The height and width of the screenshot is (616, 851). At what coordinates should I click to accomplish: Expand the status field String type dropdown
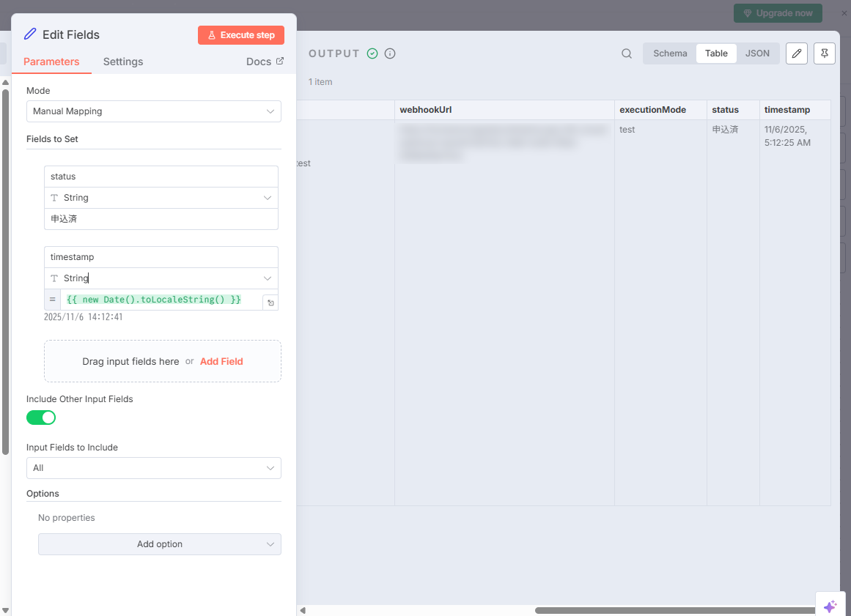(161, 198)
